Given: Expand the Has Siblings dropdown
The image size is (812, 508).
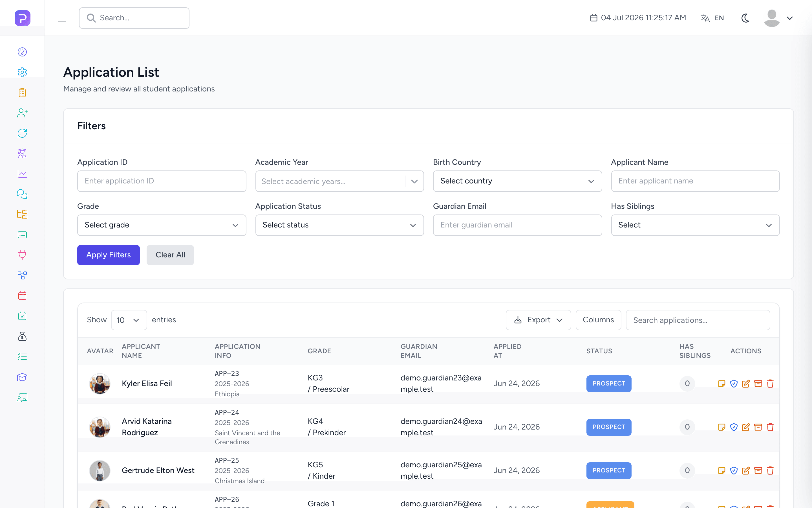Looking at the screenshot, I should click(x=695, y=225).
